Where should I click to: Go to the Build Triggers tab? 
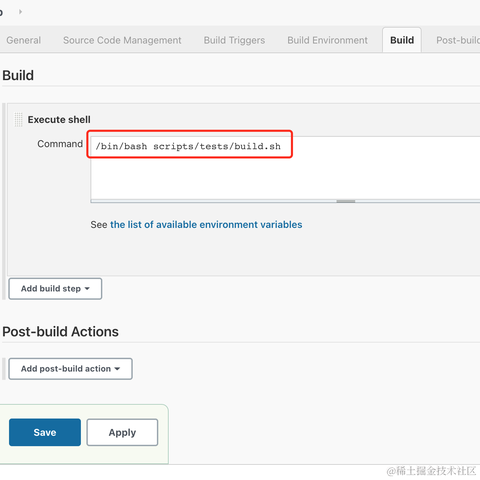[234, 40]
